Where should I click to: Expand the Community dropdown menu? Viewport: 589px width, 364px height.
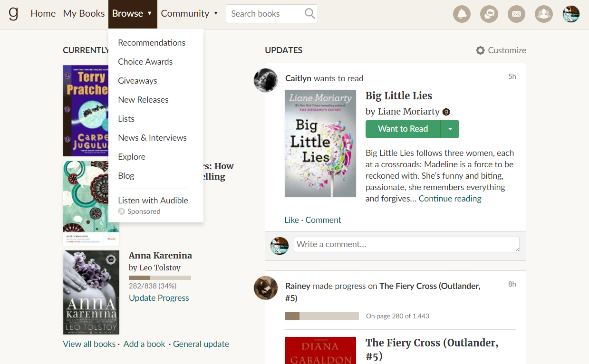coord(189,14)
